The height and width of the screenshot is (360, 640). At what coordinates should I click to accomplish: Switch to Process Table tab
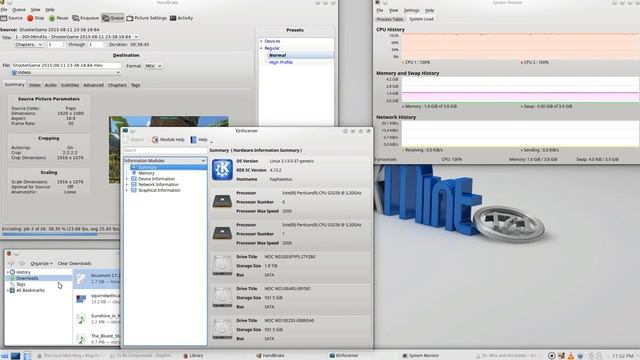tap(389, 19)
